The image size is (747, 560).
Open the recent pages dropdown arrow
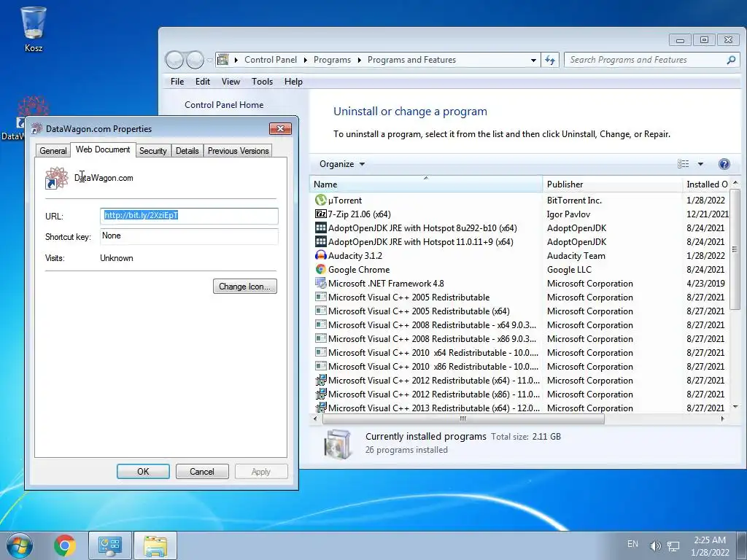[x=209, y=61]
